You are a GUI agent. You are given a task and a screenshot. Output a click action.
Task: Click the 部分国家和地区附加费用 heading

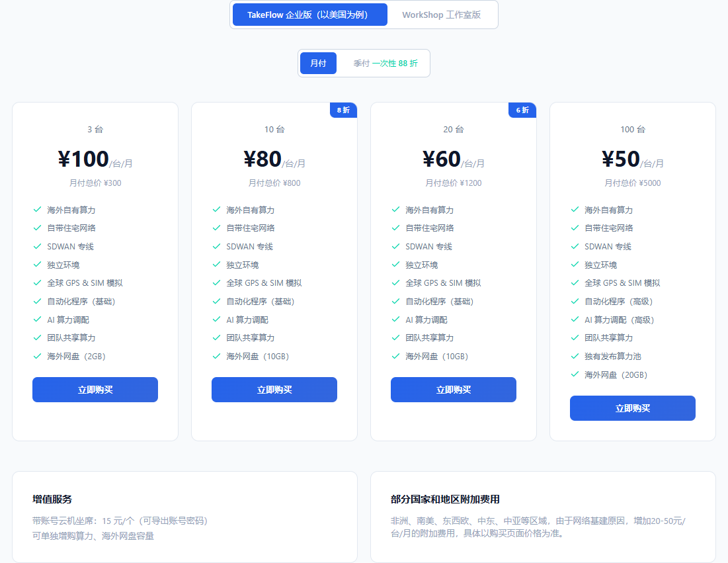(445, 499)
